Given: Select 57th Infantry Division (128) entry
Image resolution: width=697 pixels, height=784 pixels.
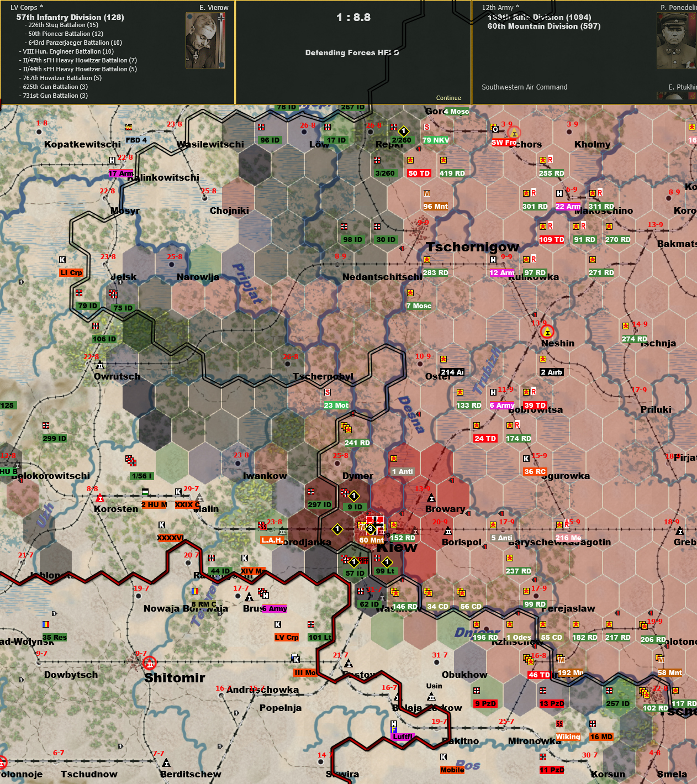Looking at the screenshot, I should [70, 17].
